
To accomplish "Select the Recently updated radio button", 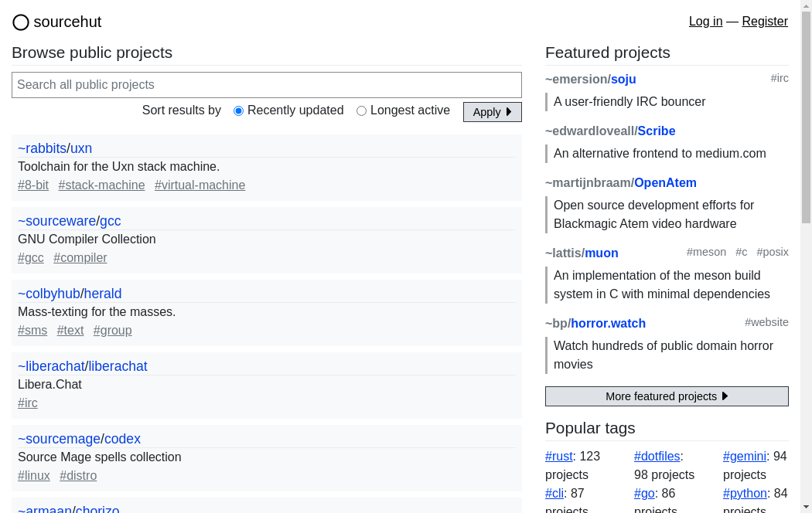I will coord(238,111).
